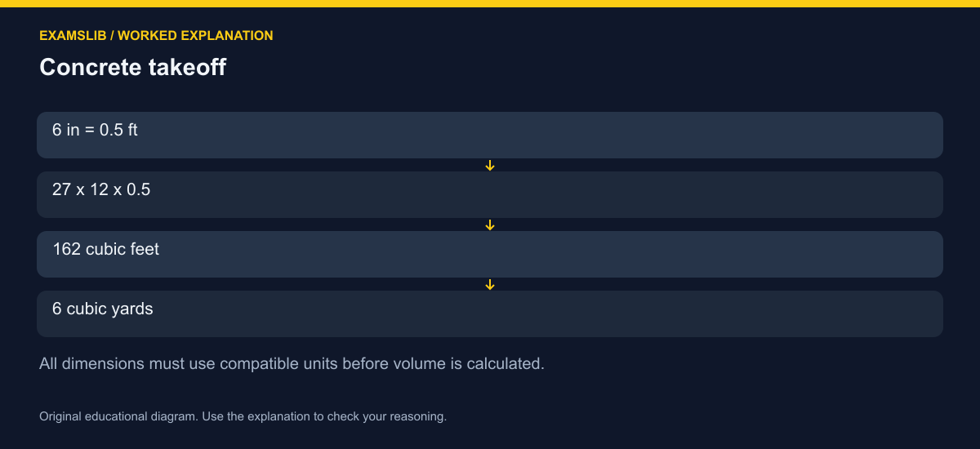The image size is (980, 449).
Task: Click the "Original educational diagram." footer sentence
Action: tap(118, 416)
